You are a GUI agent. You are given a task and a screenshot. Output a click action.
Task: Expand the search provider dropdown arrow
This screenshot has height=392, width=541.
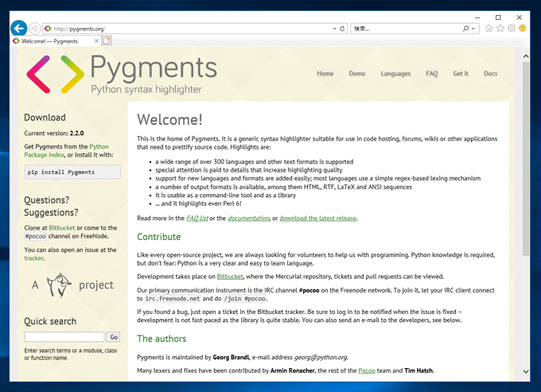click(x=473, y=29)
